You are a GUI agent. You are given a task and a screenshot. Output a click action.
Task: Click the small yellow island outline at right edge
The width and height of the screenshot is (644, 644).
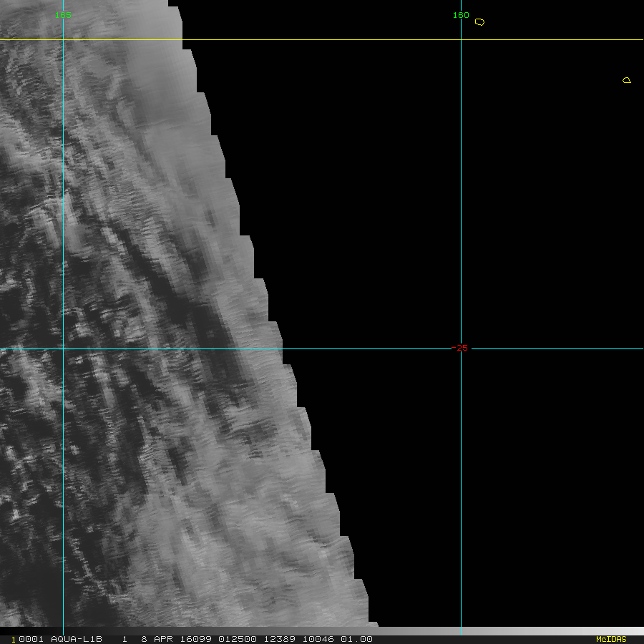coord(627,80)
